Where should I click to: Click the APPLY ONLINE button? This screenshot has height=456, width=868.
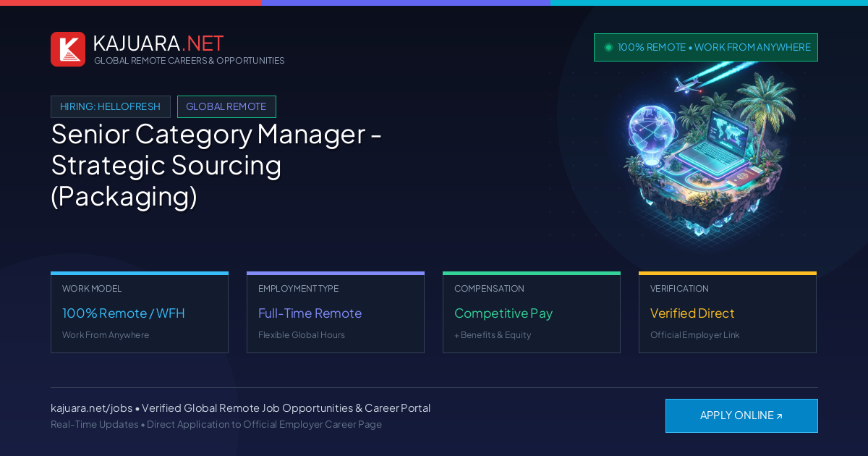[x=741, y=415]
